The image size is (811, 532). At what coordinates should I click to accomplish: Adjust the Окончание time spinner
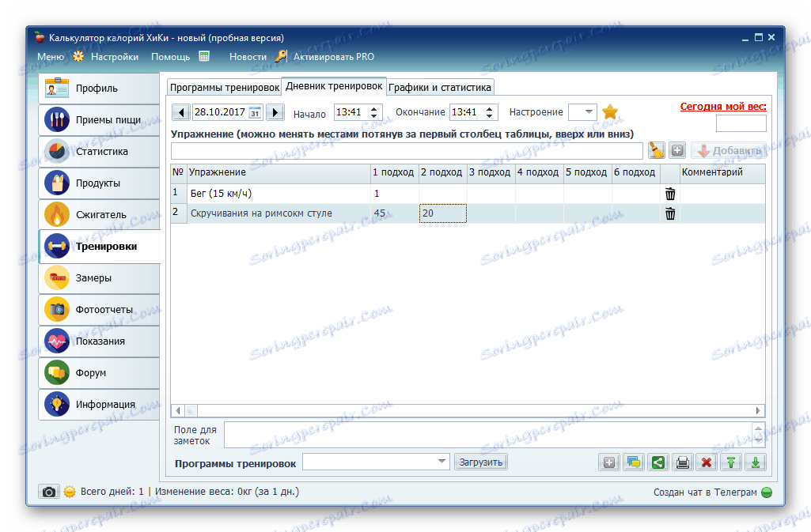point(489,112)
